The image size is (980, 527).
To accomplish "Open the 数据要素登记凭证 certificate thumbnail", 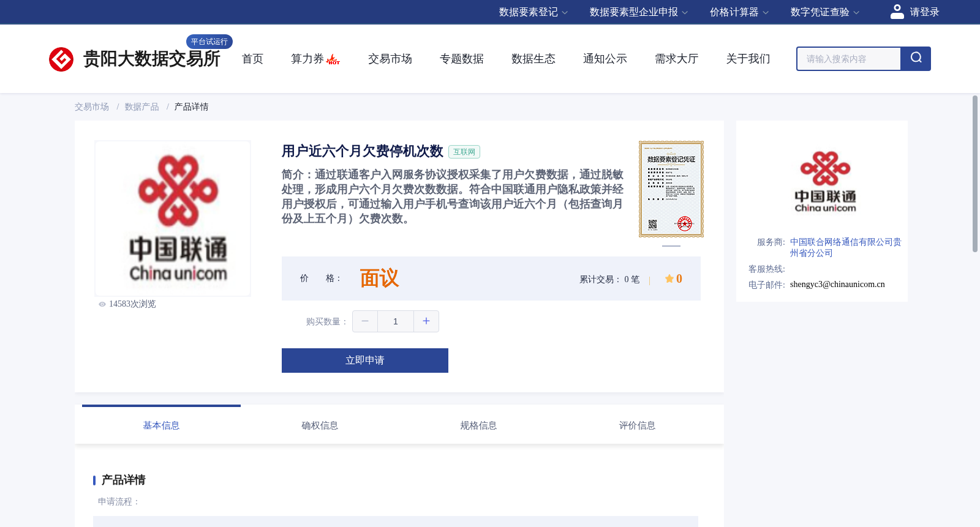I will 671,189.
